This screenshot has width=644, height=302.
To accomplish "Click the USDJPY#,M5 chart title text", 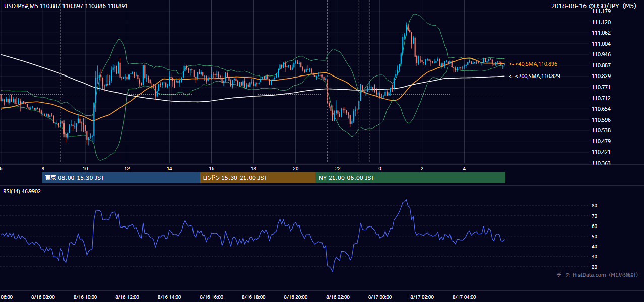I will tap(66, 6).
